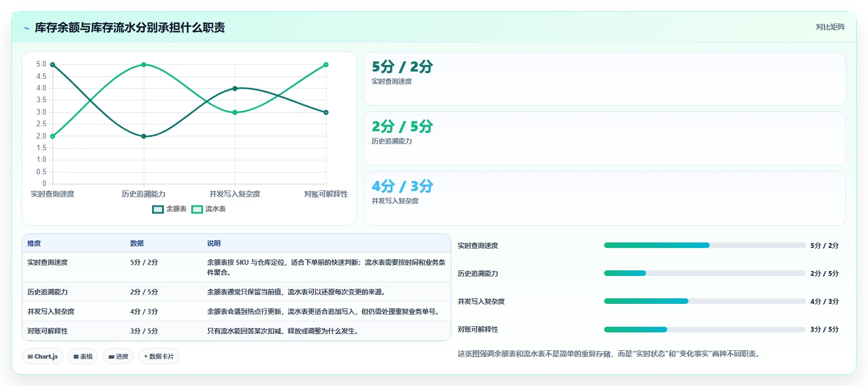This screenshot has height=386, width=868.
Task: Toggle the 余额表 legend item in the chart
Action: (169, 209)
